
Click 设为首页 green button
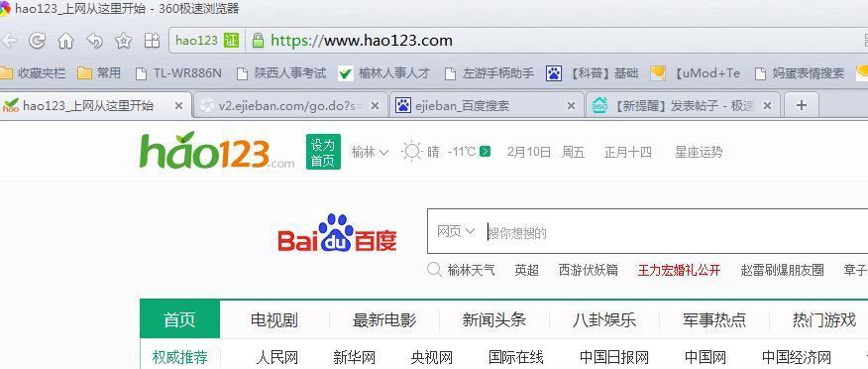[x=323, y=152]
